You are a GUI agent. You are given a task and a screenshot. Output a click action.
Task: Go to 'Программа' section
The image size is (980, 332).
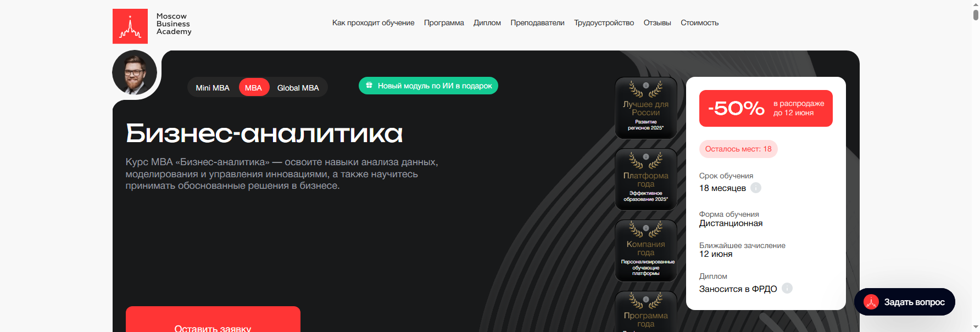(444, 22)
